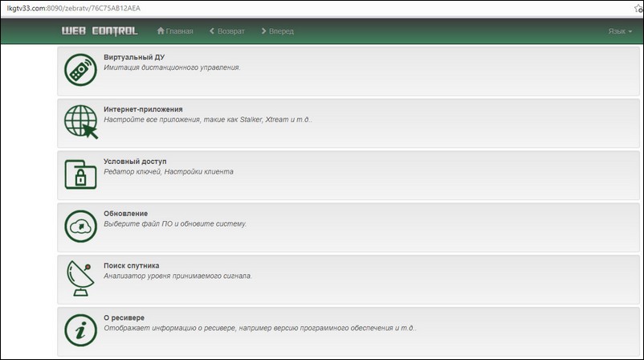
Task: Open the Язык language dropdown
Action: (x=620, y=31)
